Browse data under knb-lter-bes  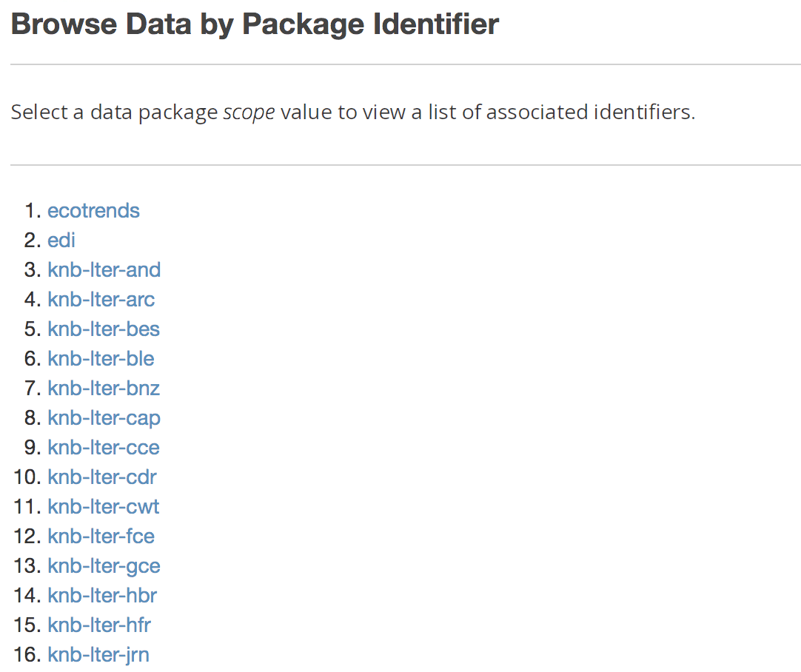pyautogui.click(x=103, y=329)
